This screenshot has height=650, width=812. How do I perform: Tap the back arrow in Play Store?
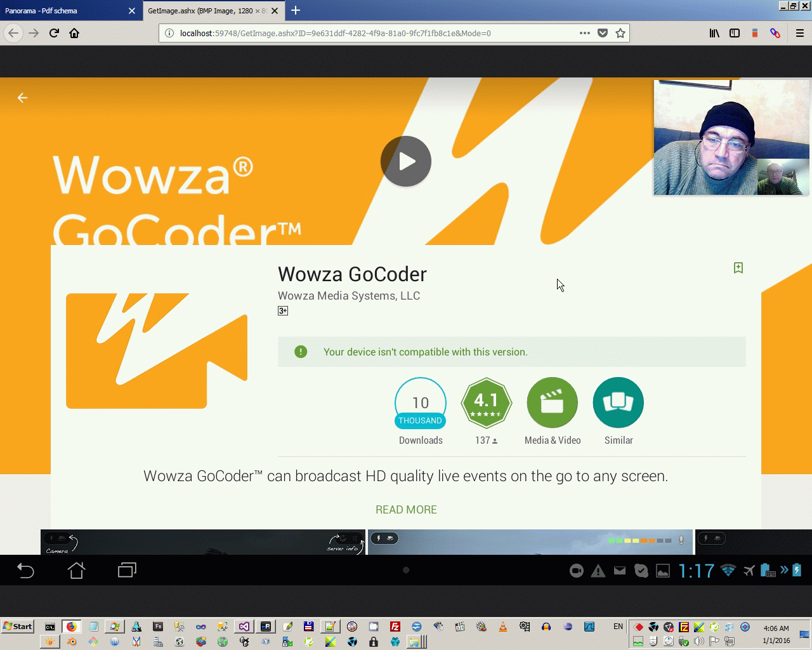click(x=22, y=98)
